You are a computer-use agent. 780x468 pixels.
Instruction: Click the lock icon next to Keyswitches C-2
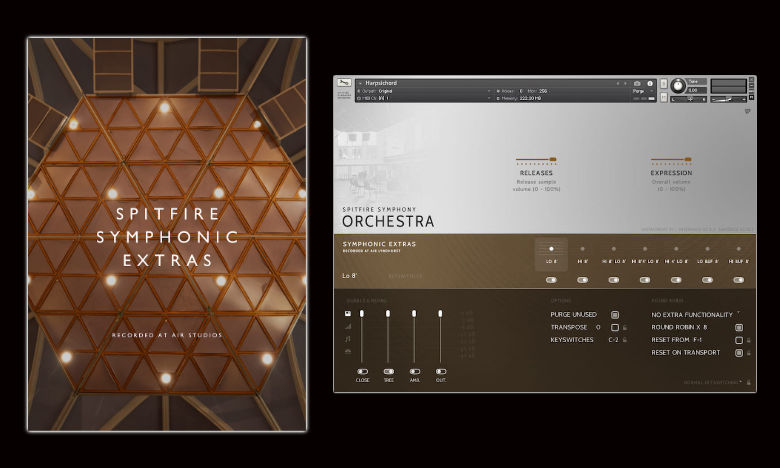tap(625, 340)
